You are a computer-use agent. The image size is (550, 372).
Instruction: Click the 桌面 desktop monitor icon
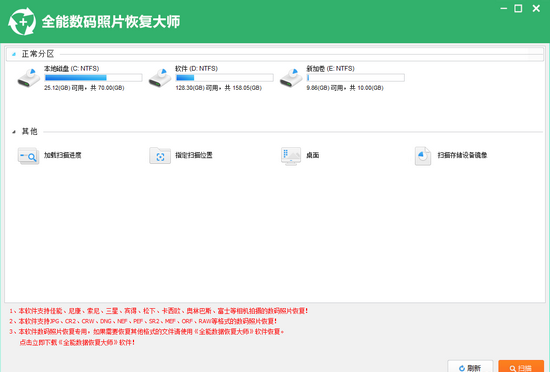(x=291, y=156)
